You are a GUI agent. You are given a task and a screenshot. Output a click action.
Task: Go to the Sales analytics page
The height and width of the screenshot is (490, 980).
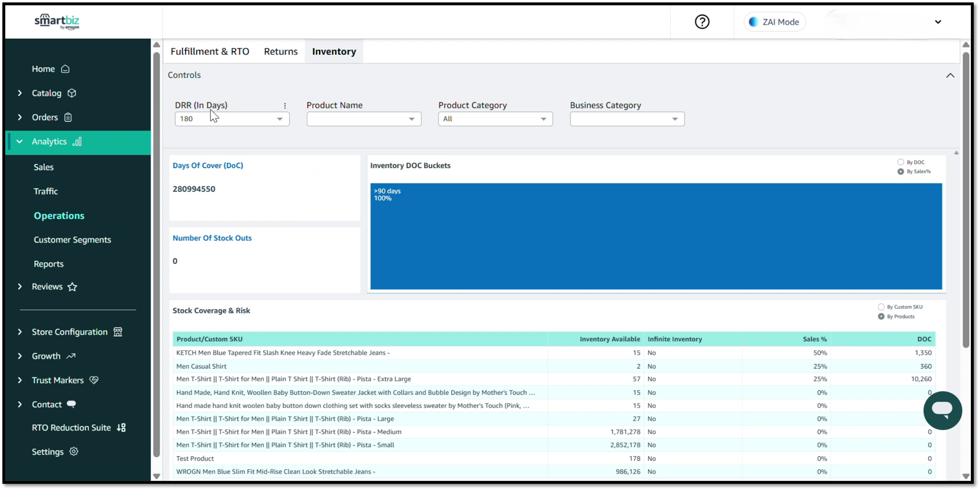tap(43, 167)
